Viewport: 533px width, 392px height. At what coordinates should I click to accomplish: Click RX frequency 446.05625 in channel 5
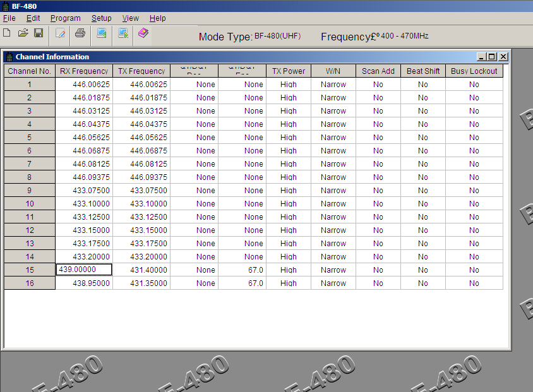pos(84,137)
